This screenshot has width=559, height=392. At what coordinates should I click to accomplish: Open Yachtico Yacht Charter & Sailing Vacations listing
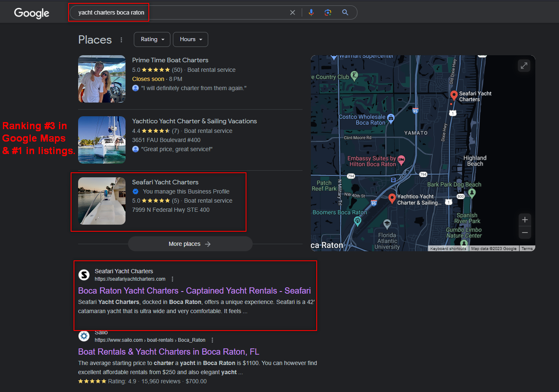point(195,121)
